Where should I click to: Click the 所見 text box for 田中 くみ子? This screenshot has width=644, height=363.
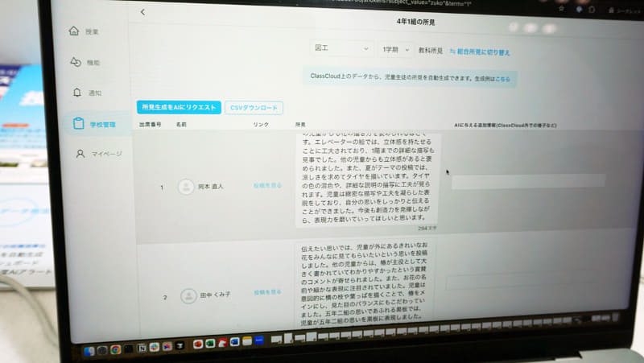(x=364, y=284)
